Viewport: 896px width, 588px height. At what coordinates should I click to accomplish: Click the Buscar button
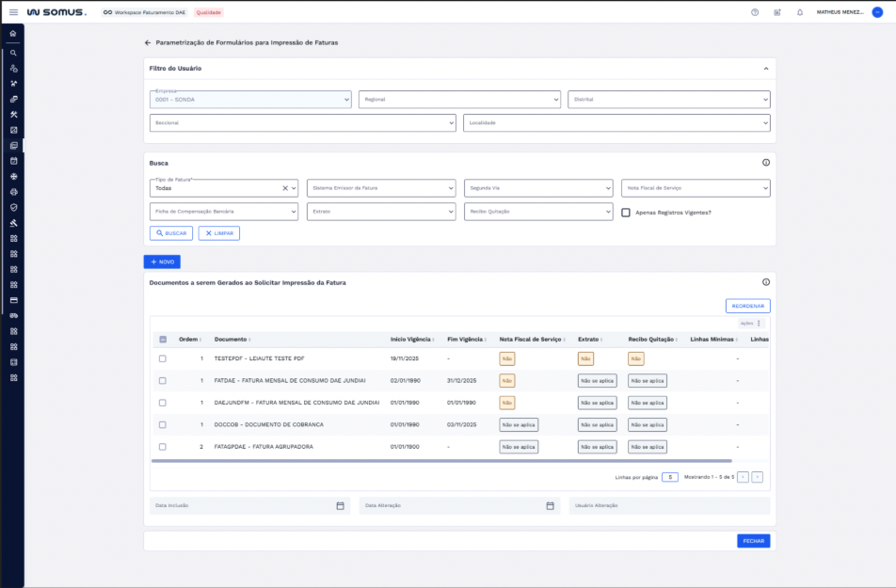pyautogui.click(x=170, y=233)
